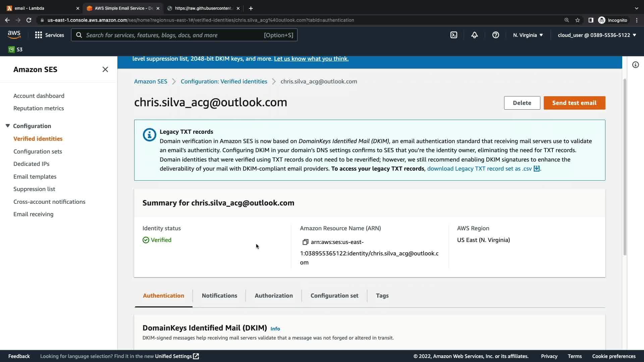The width and height of the screenshot is (644, 362).
Task: Open the S3 shortcut in favorites bar
Action: (x=15, y=50)
